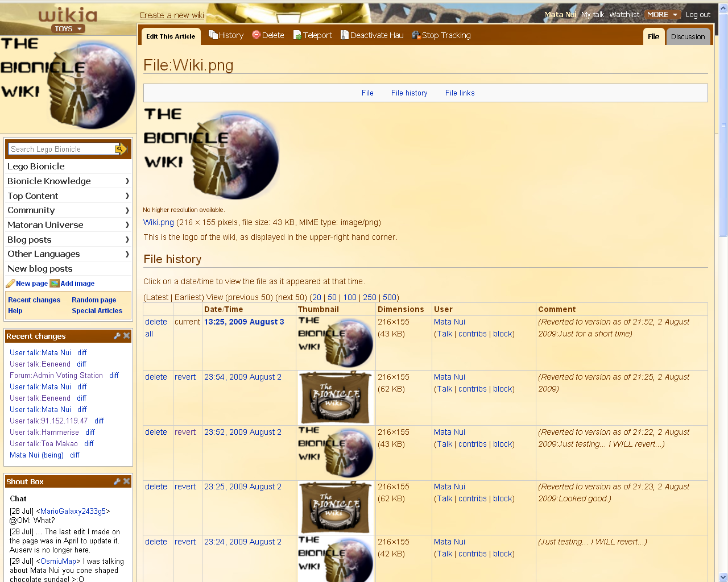This screenshot has height=582, width=728.
Task: Expand Other Languages submenu
Action: coord(127,254)
